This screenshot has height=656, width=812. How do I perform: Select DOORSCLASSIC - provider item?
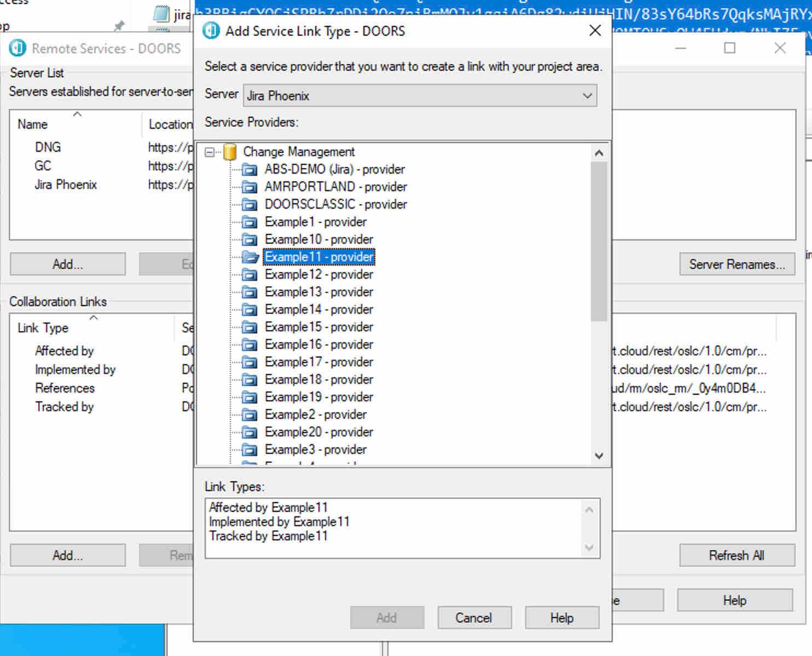pyautogui.click(x=336, y=204)
